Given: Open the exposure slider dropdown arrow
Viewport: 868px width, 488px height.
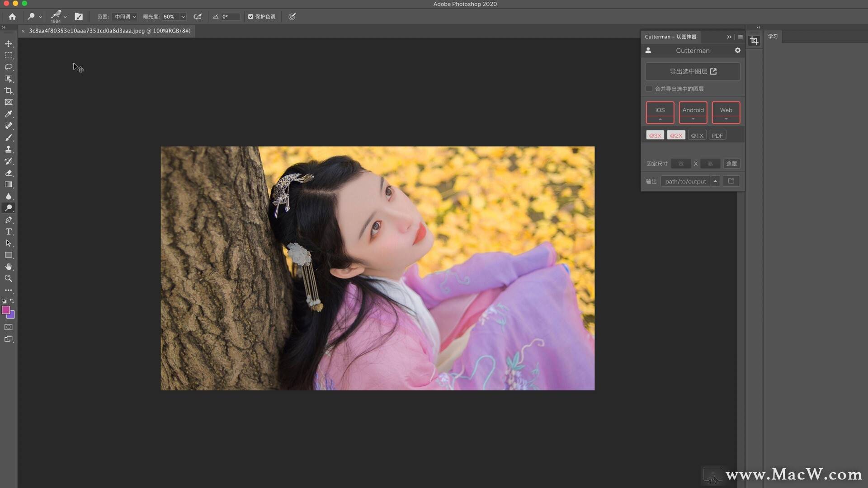Looking at the screenshot, I should pos(183,17).
